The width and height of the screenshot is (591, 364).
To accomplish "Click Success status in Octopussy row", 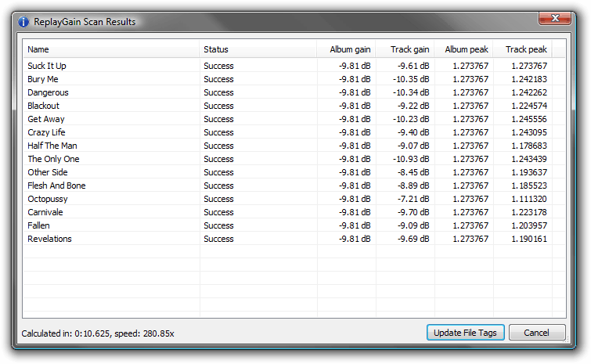I will tap(218, 199).
